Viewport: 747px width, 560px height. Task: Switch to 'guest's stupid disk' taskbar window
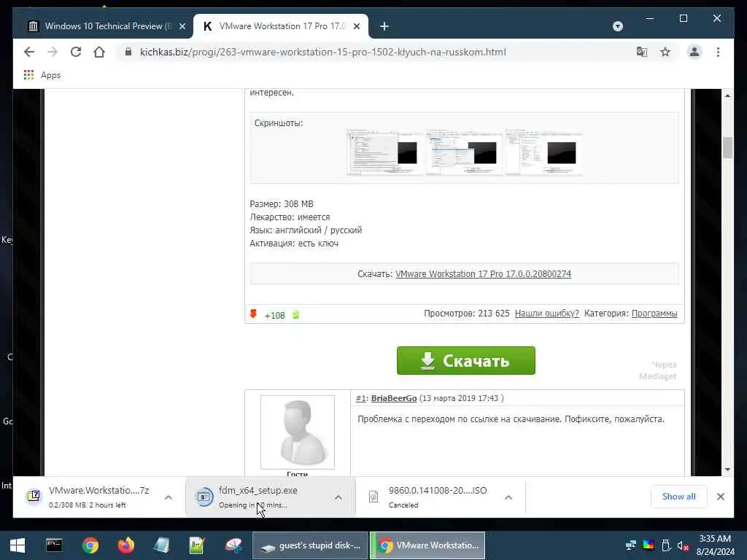(310, 545)
